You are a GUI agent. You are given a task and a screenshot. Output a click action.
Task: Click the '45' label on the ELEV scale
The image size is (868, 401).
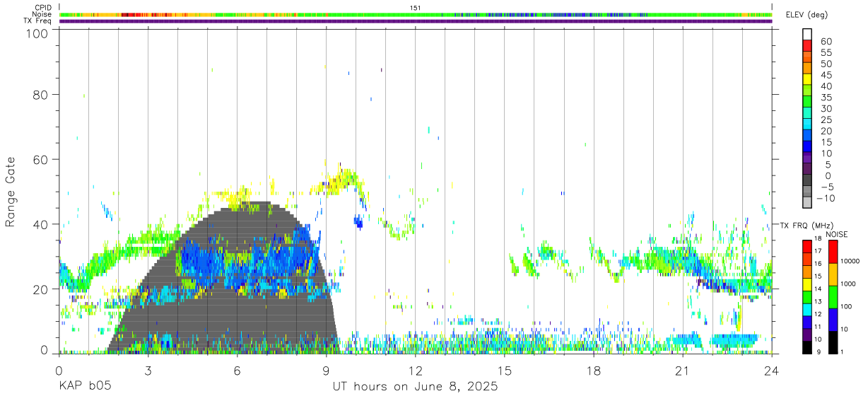tap(826, 75)
